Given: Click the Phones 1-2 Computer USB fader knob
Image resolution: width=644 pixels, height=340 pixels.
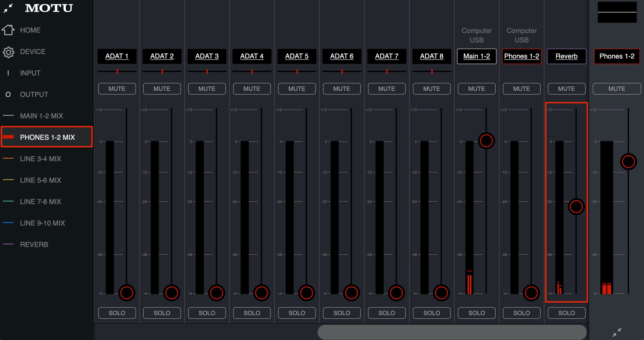Looking at the screenshot, I should pyautogui.click(x=531, y=293).
